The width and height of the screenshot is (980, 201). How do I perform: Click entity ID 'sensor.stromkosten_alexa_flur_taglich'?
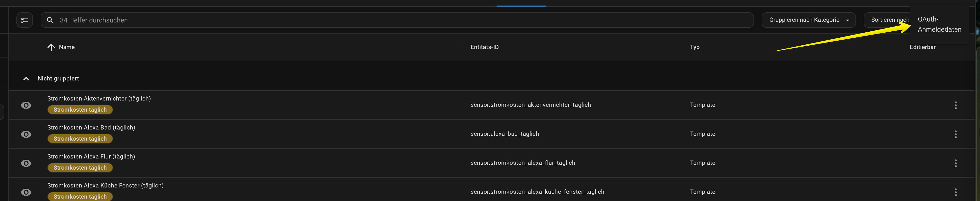pyautogui.click(x=523, y=163)
